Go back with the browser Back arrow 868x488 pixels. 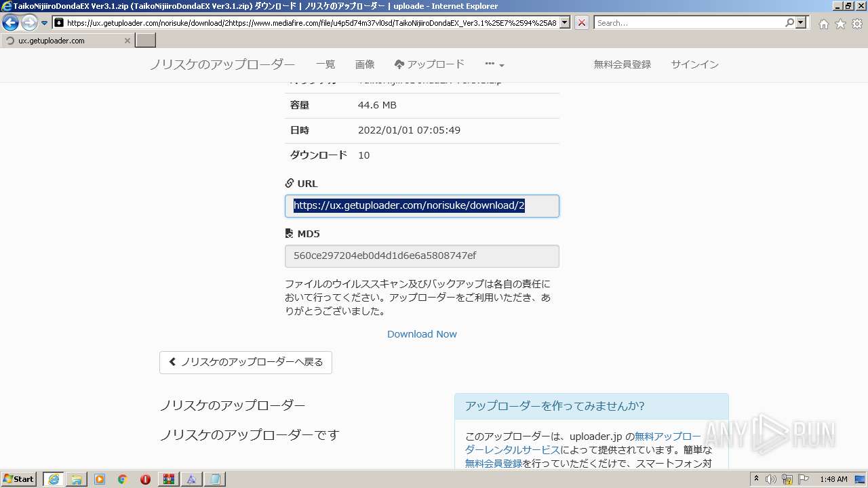click(10, 23)
